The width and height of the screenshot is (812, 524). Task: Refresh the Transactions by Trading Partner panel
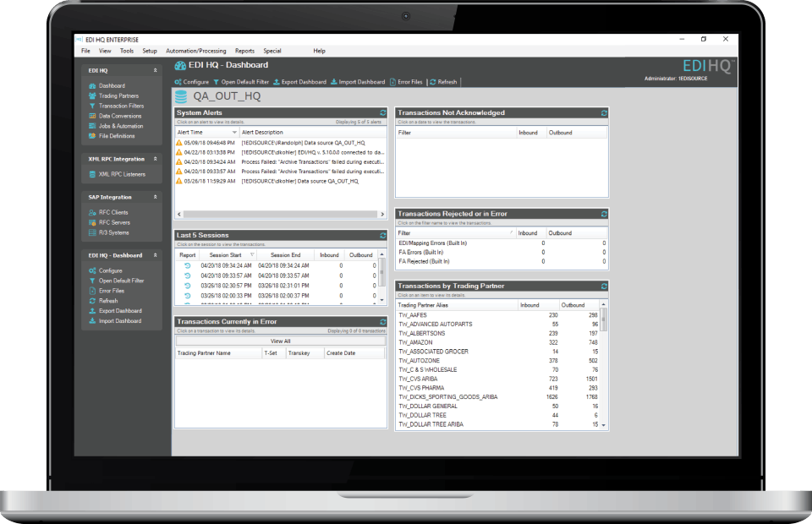pyautogui.click(x=604, y=286)
